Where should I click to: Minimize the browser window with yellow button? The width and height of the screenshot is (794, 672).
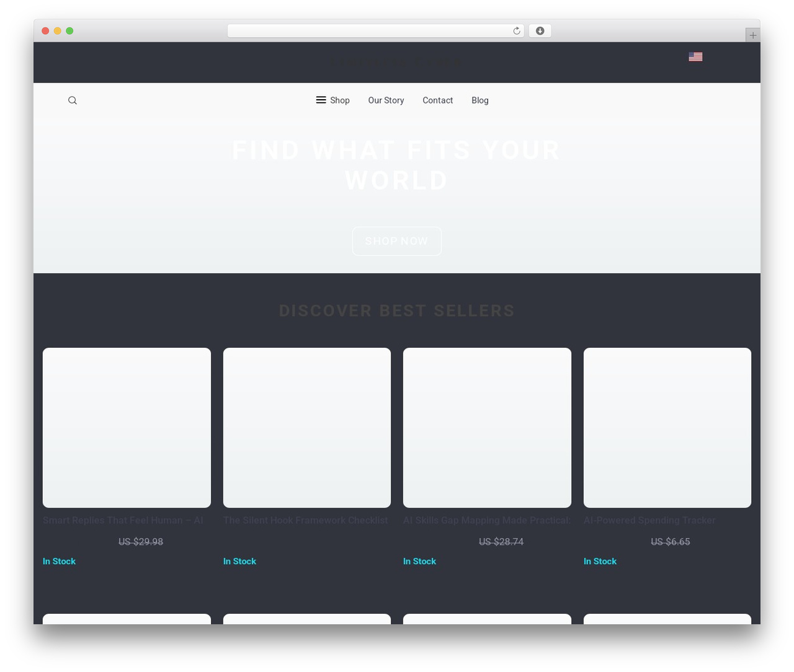coord(57,31)
